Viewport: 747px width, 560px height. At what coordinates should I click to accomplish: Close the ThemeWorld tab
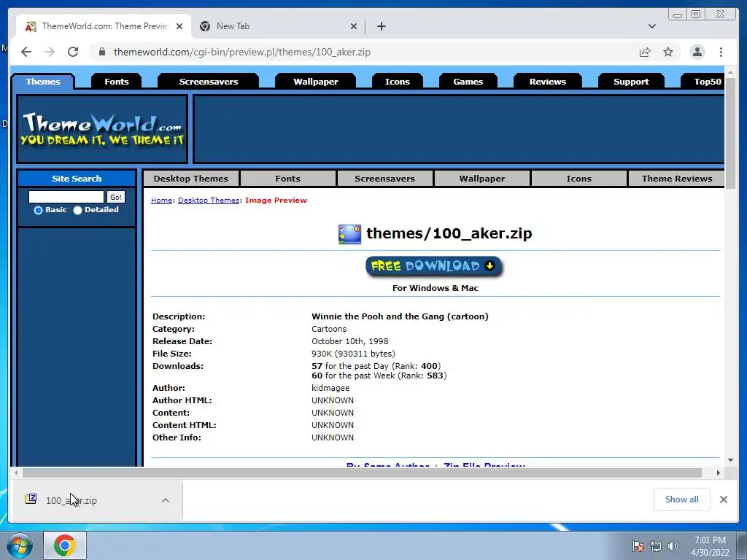[x=179, y=26]
